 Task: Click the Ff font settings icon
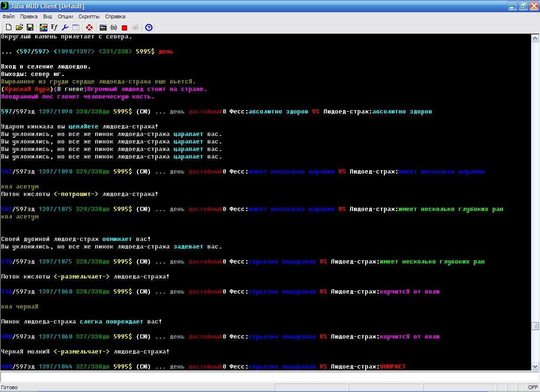(x=54, y=28)
